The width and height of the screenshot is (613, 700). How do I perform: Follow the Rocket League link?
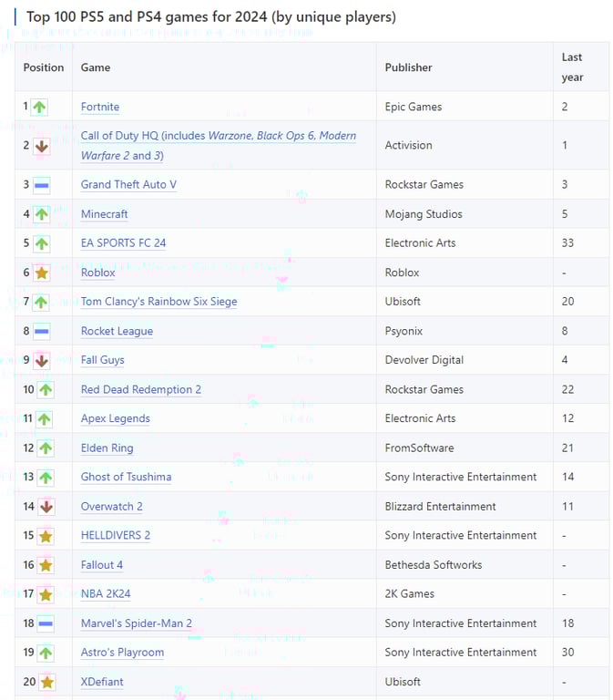point(117,331)
